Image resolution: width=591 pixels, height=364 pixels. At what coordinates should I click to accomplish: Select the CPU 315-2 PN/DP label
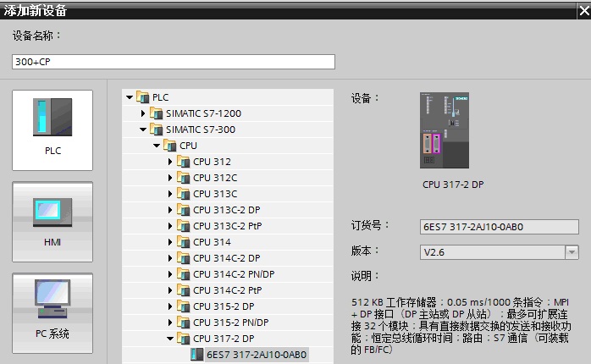(x=230, y=323)
